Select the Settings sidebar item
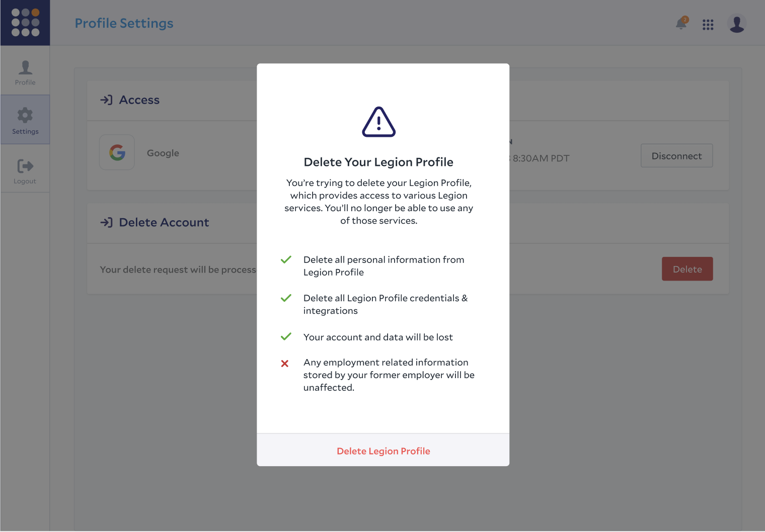 (x=25, y=120)
